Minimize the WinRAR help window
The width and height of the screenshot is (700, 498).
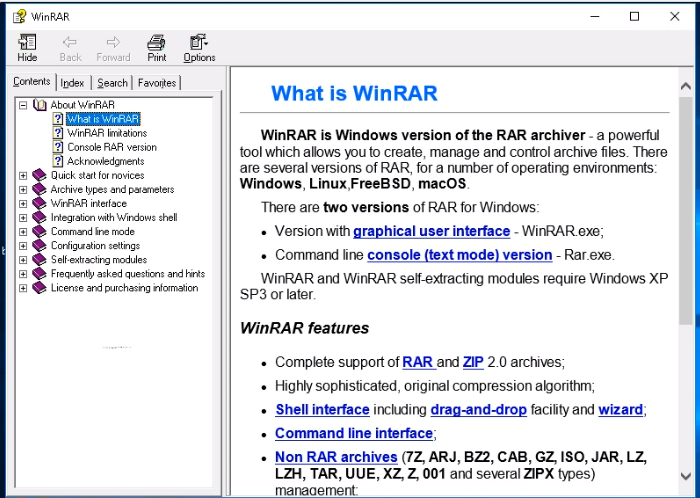click(595, 17)
